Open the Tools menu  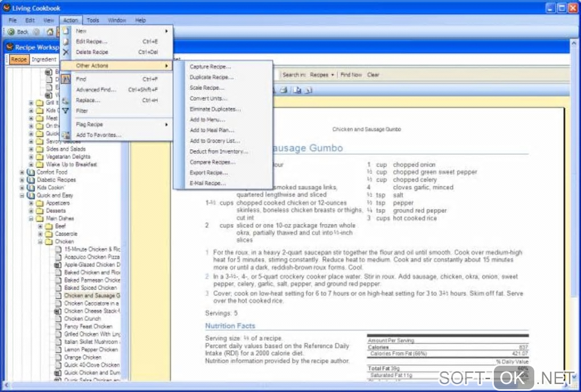[93, 21]
